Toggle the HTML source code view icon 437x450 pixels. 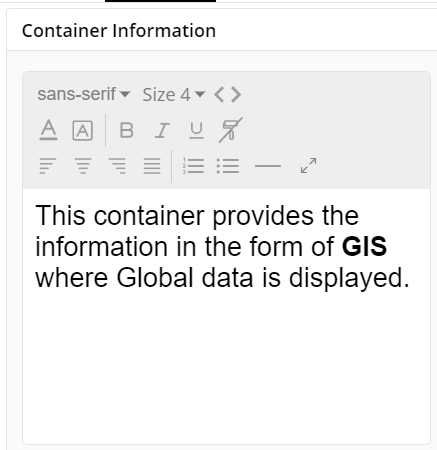pos(228,95)
